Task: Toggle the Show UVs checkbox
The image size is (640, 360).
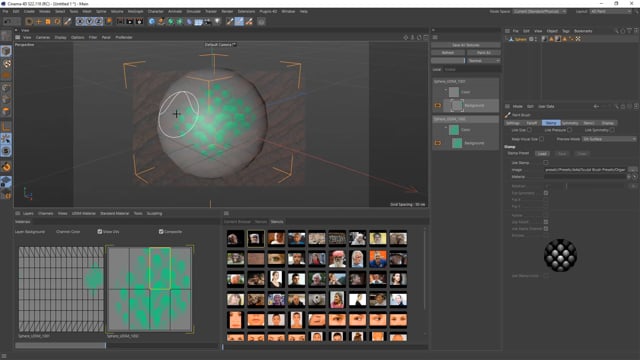Action: pyautogui.click(x=100, y=231)
